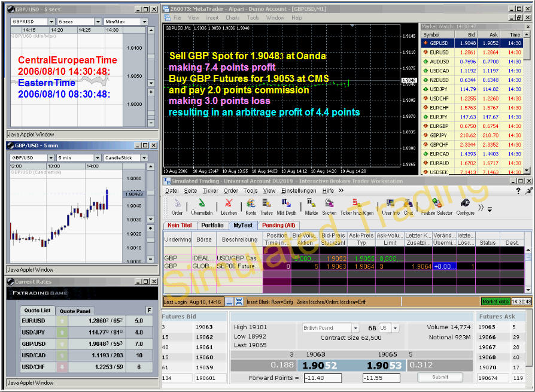This screenshot has width=535, height=392.
Task: Switch to the Portfolio tab
Action: click(212, 225)
